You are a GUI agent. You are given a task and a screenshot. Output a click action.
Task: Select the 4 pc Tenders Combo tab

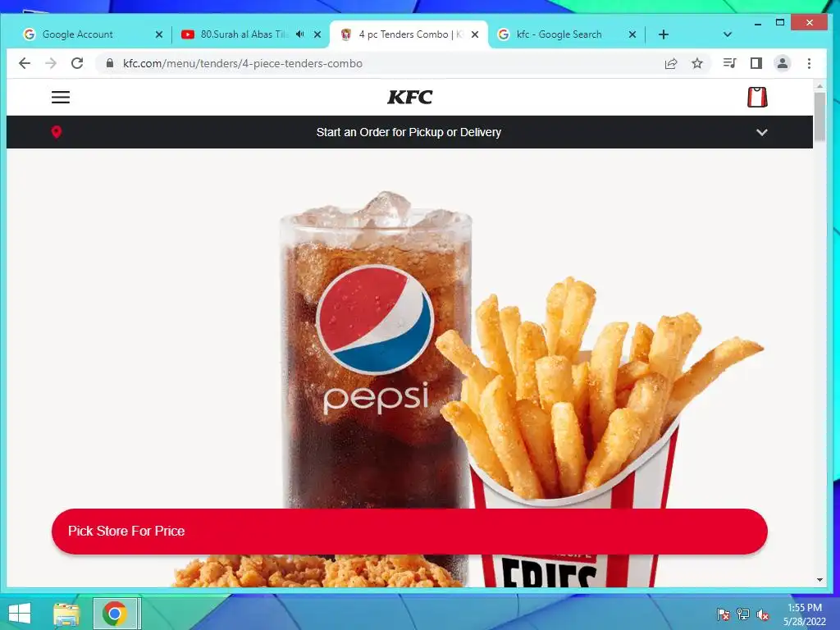pos(409,34)
